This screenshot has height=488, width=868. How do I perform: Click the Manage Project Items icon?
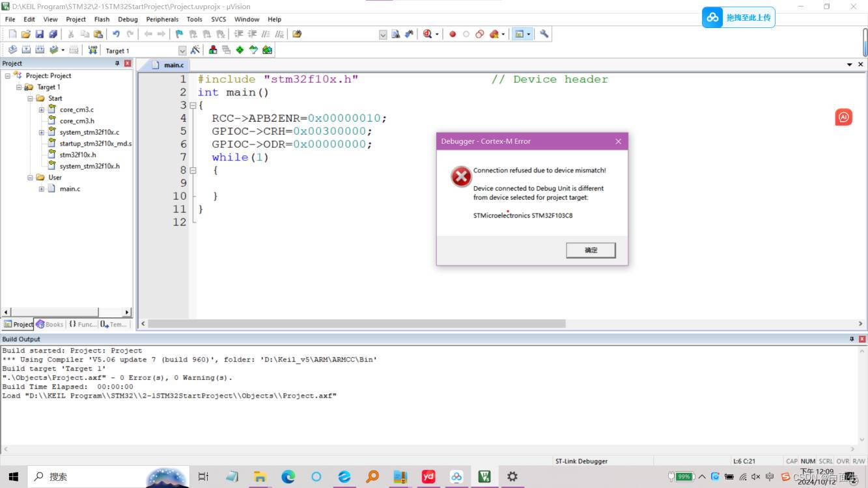click(213, 50)
